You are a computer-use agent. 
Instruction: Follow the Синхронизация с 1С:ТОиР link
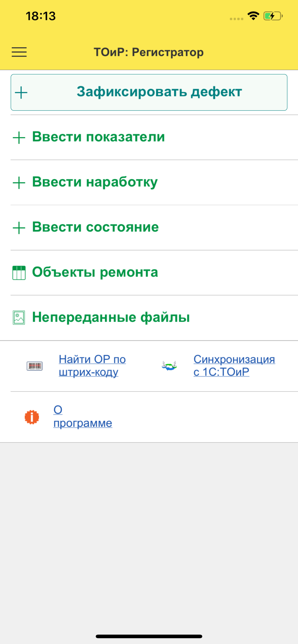234,365
